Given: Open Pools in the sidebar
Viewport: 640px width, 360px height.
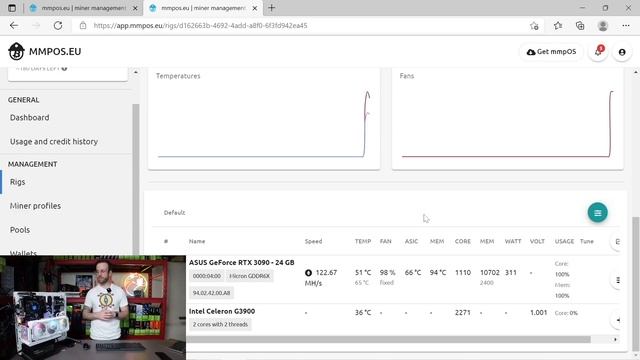Looking at the screenshot, I should 20,230.
